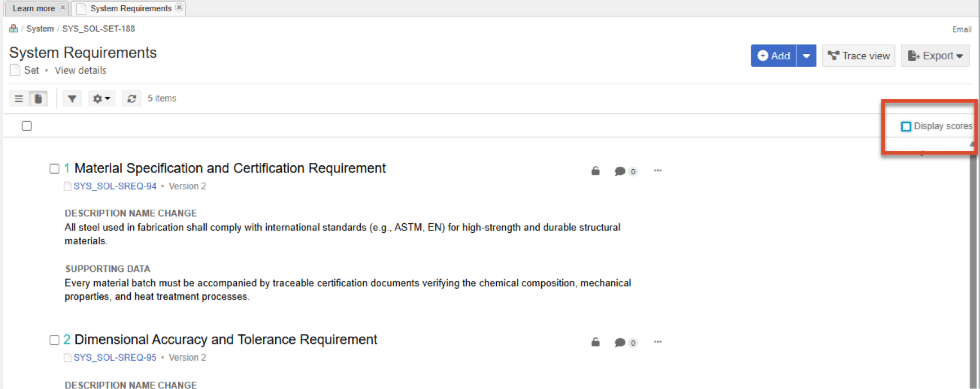The image size is (980, 389).
Task: Open the Export dropdown menu
Action: coord(935,56)
